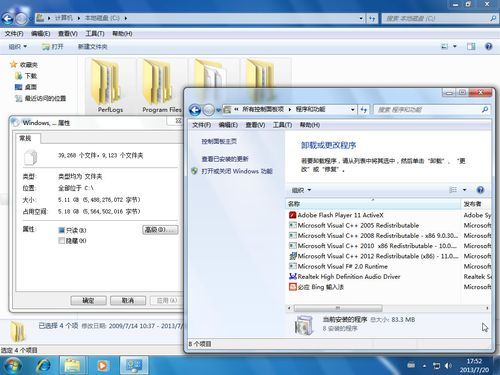Click Cancel in Properties dialog
Image resolution: width=500 pixels, height=375 pixels.
[x=128, y=301]
